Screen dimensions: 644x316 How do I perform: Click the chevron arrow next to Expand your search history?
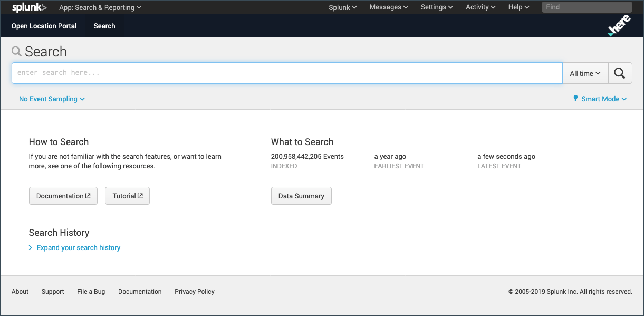pyautogui.click(x=31, y=247)
